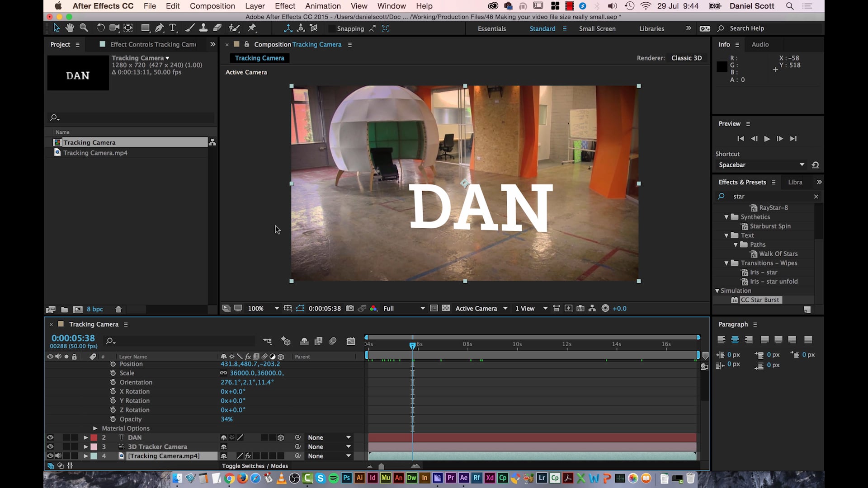Open the Composition menu
Viewport: 868px width, 488px height.
pyautogui.click(x=212, y=6)
